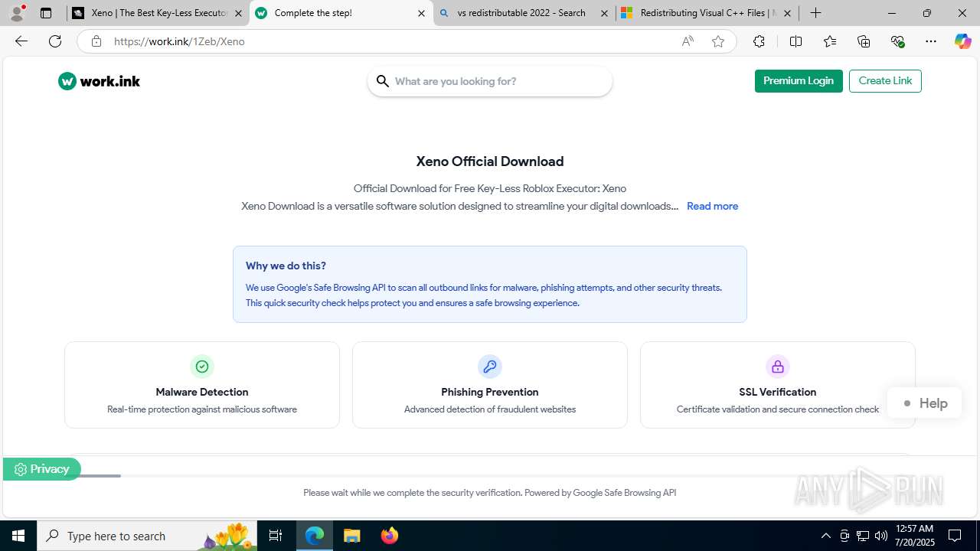980x551 pixels.
Task: Click the work.ink logo
Action: coord(99,81)
